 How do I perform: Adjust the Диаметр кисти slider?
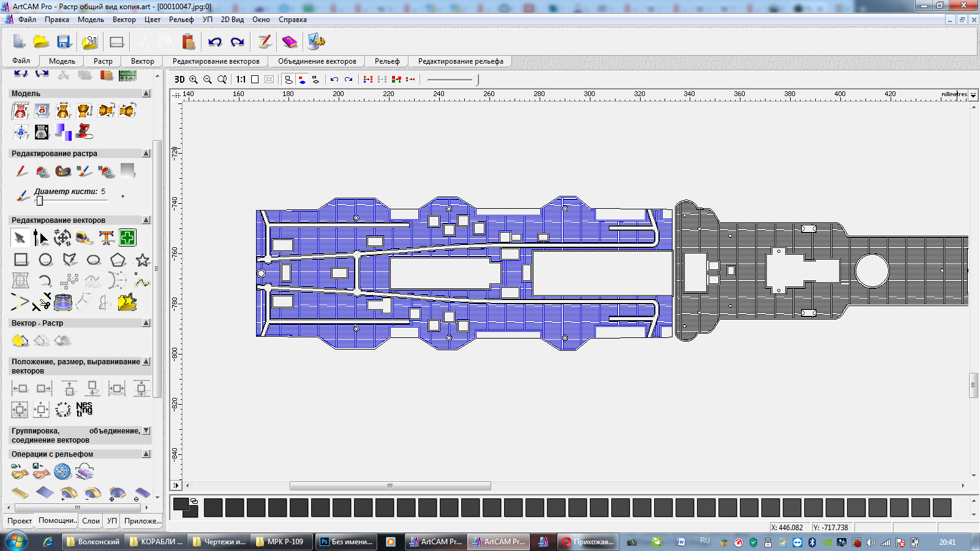coord(40,201)
